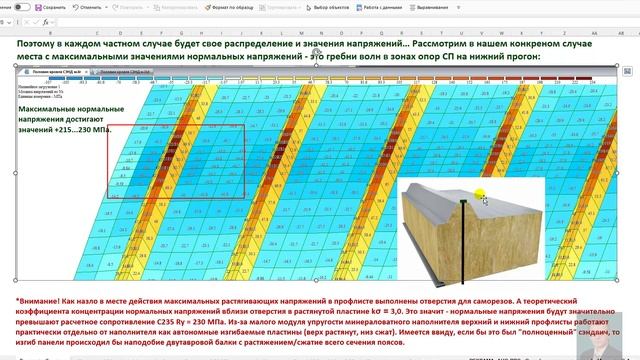Select the Выбор объектов cursor tool
Image resolution: width=640 pixels, height=360 pixels.
[x=309, y=7]
